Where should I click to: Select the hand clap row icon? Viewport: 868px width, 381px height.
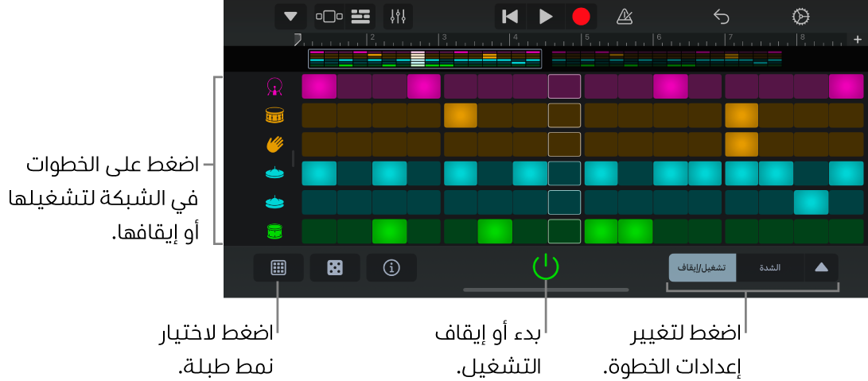coord(274,145)
